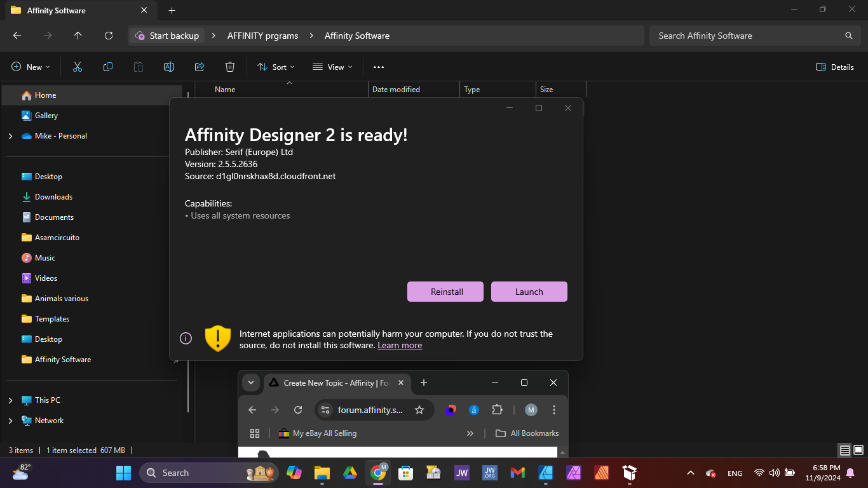Viewport: 868px width, 488px height.
Task: Open the See more three-dots menu
Action: pos(379,67)
